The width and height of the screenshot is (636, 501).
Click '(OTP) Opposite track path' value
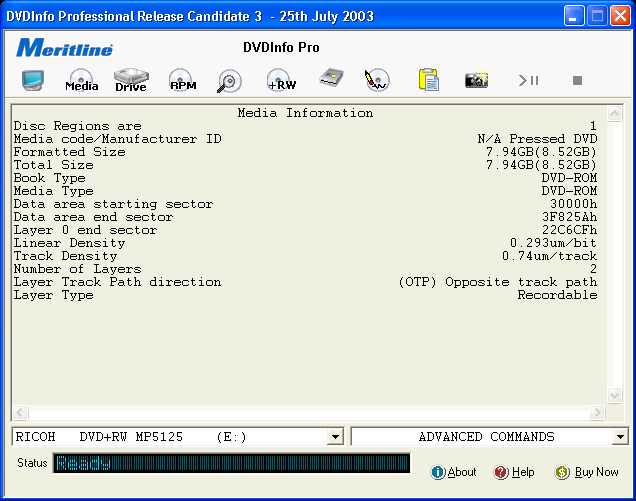pos(498,282)
